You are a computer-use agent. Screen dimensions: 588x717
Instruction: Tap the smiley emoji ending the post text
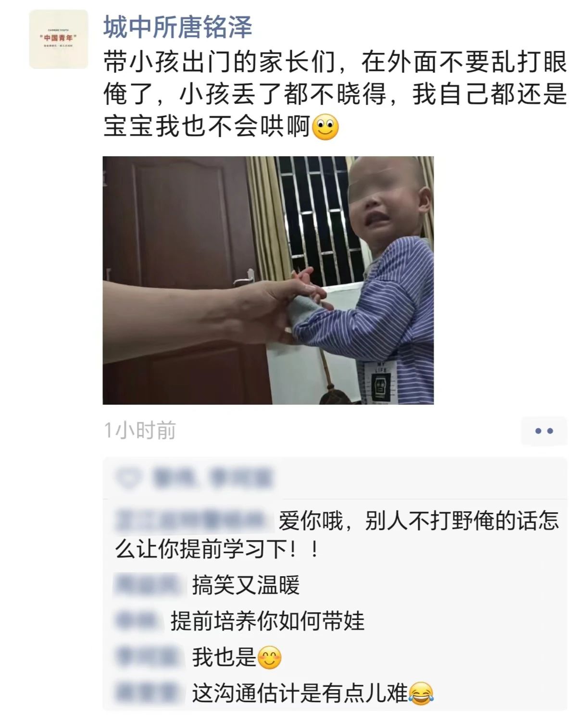[x=325, y=127]
